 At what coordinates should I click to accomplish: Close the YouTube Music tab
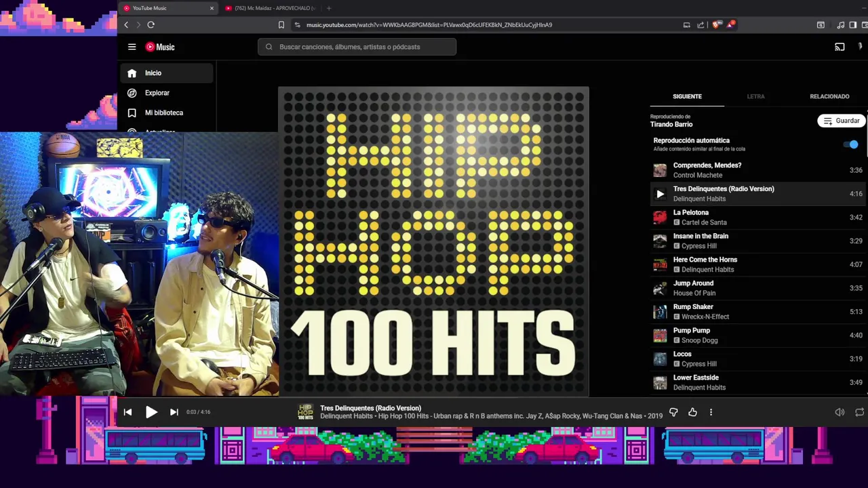(x=212, y=8)
